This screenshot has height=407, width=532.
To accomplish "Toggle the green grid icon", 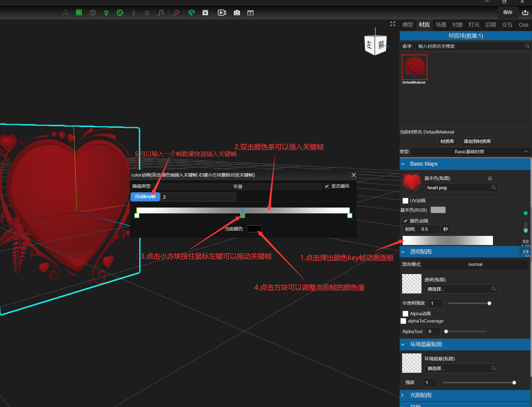I will (79, 12).
